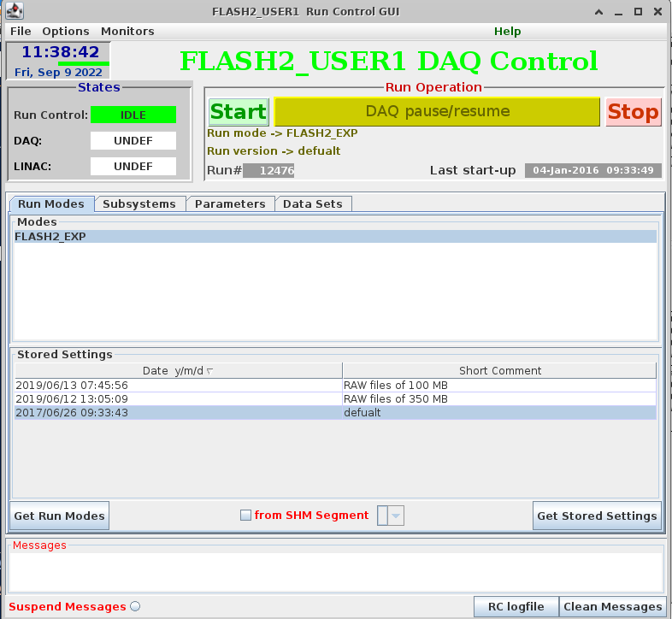Open the Monitors menu
Screen dimensions: 672x619
(x=127, y=32)
